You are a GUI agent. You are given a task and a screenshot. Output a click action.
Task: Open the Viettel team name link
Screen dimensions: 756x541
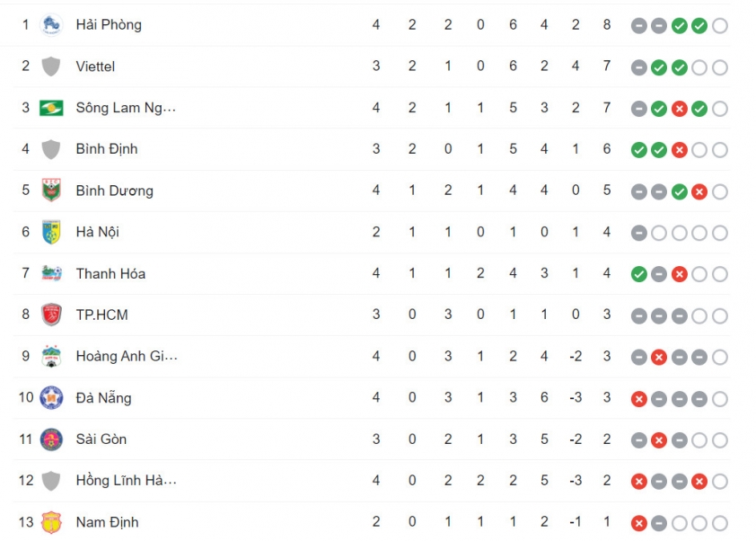(95, 67)
